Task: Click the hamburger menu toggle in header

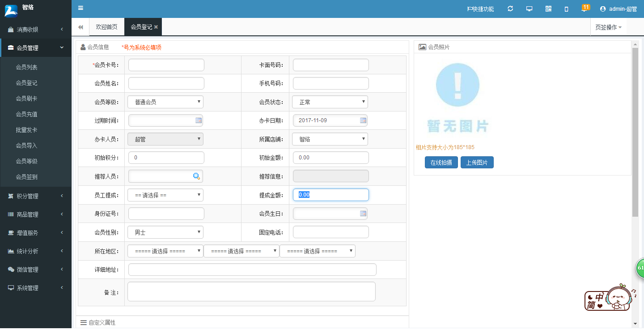Action: [x=80, y=8]
